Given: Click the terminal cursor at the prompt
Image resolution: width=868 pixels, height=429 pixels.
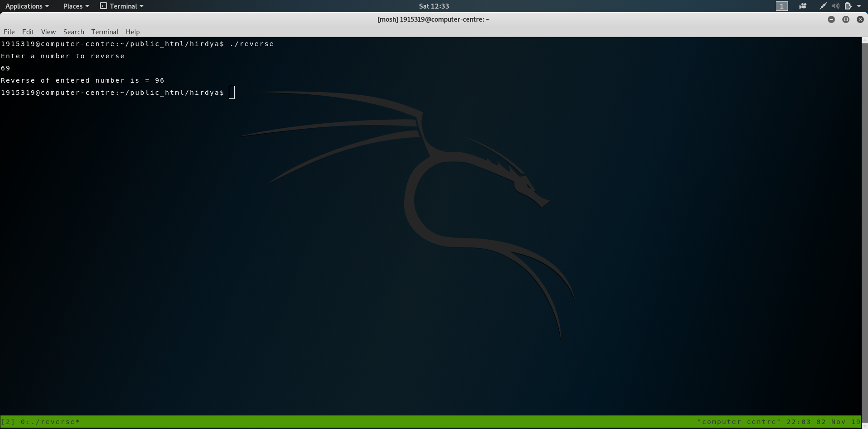Looking at the screenshot, I should tap(232, 93).
